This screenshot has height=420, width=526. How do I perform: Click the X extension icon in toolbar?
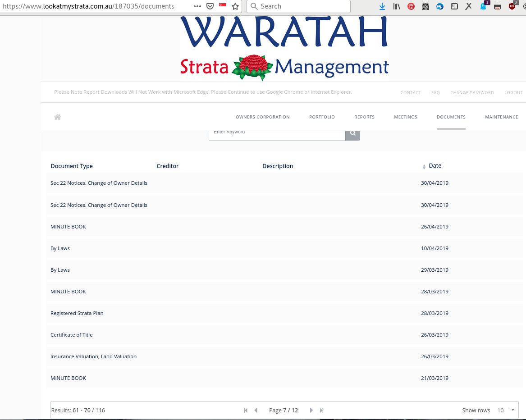469,6
